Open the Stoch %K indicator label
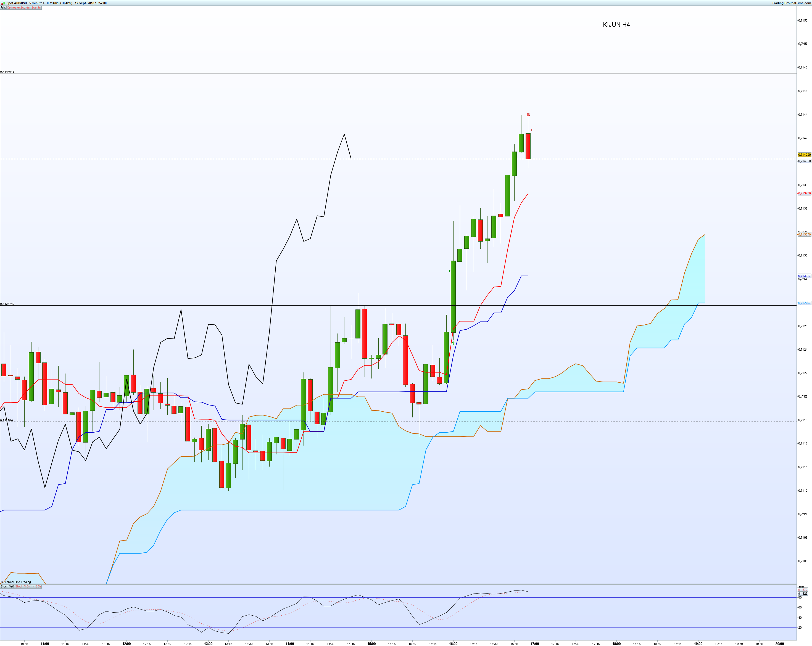The width and height of the screenshot is (812, 646). pyautogui.click(x=7, y=587)
